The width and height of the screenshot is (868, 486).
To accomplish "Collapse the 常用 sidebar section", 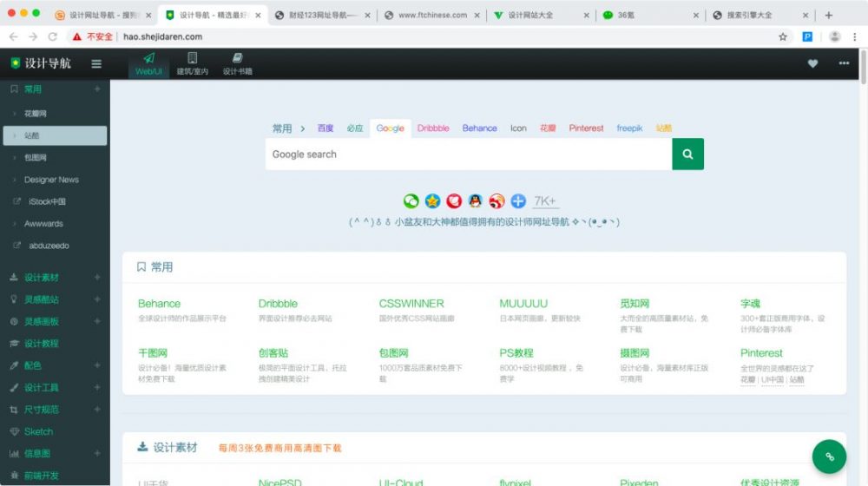I will click(x=33, y=89).
